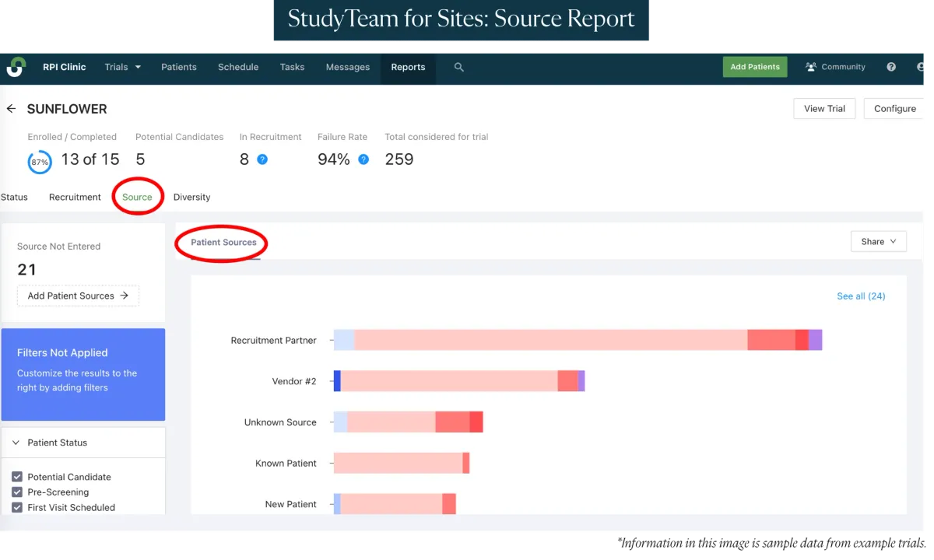The image size is (934, 560).
Task: Switch to the Diversity tab
Action: coord(191,197)
